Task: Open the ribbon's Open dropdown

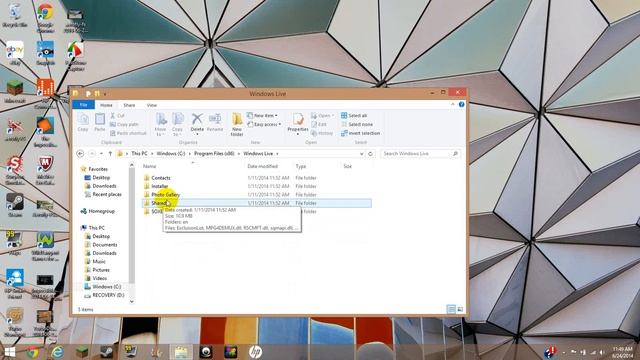Action: pos(322,116)
